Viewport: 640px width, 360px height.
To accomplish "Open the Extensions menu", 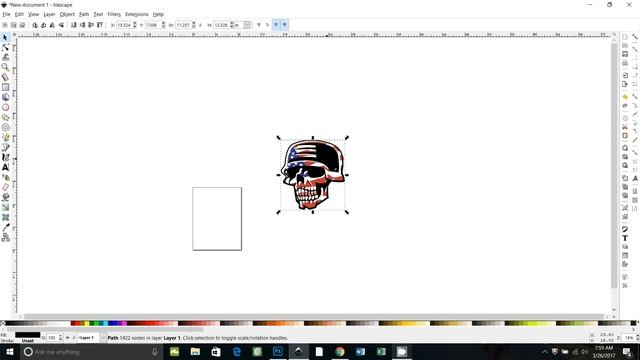I will tap(137, 14).
